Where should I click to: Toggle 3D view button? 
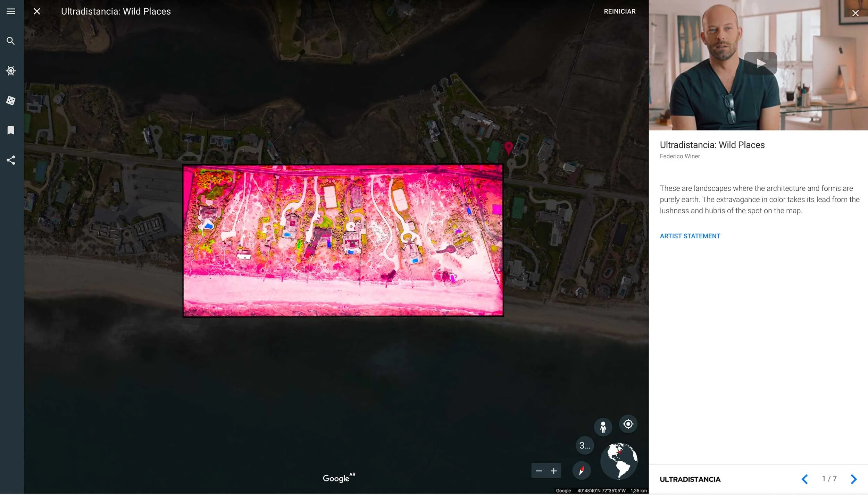click(585, 445)
